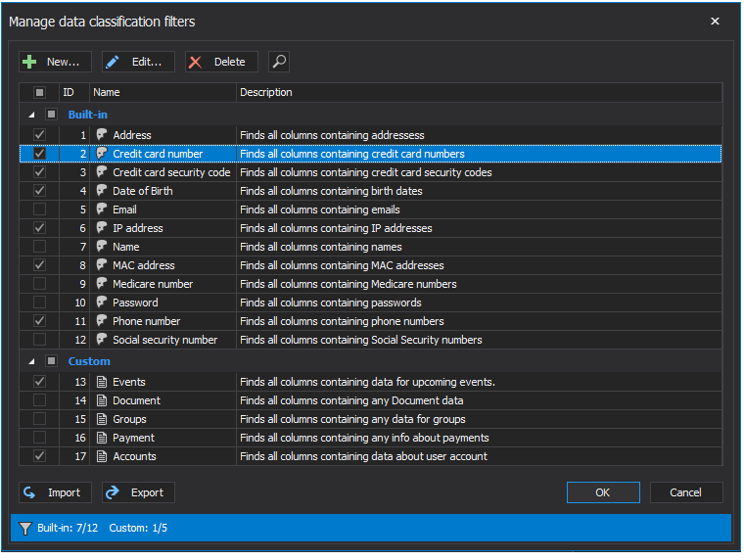
Task: Click the filter icon beside Email
Action: 102,209
